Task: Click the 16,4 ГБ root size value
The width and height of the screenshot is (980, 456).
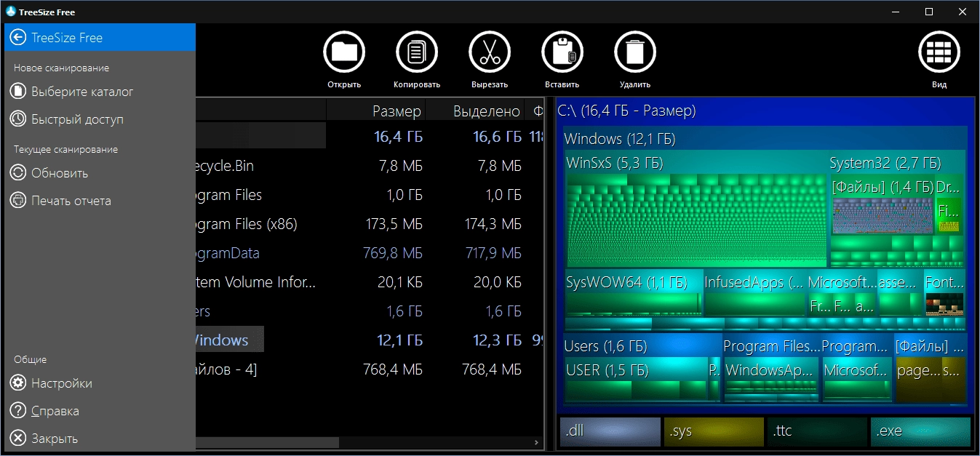Action: point(399,137)
